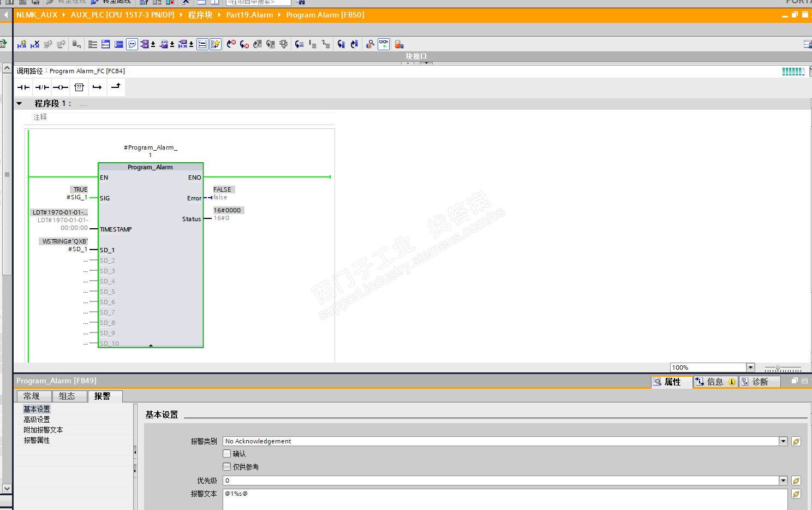
Task: Click breadcrumb arrow after 程序块
Action: [x=219, y=15]
